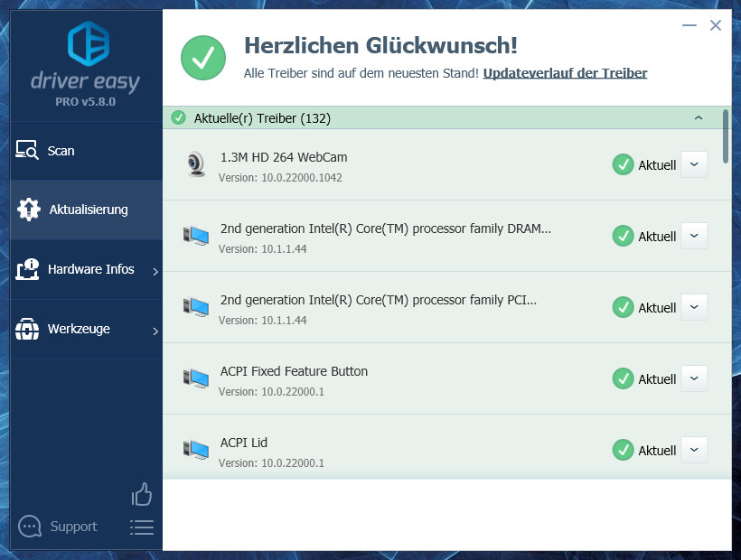Open Werkzeuge menu item
This screenshot has height=560, width=741.
pyautogui.click(x=87, y=329)
